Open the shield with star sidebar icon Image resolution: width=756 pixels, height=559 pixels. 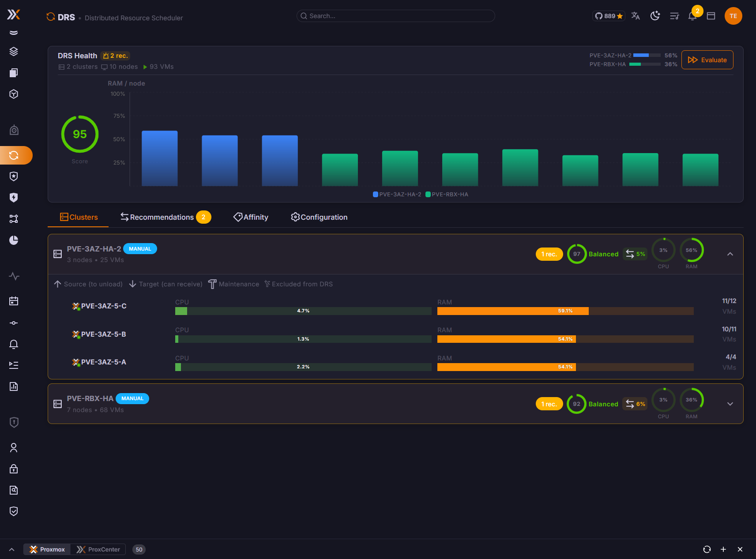pos(14,176)
